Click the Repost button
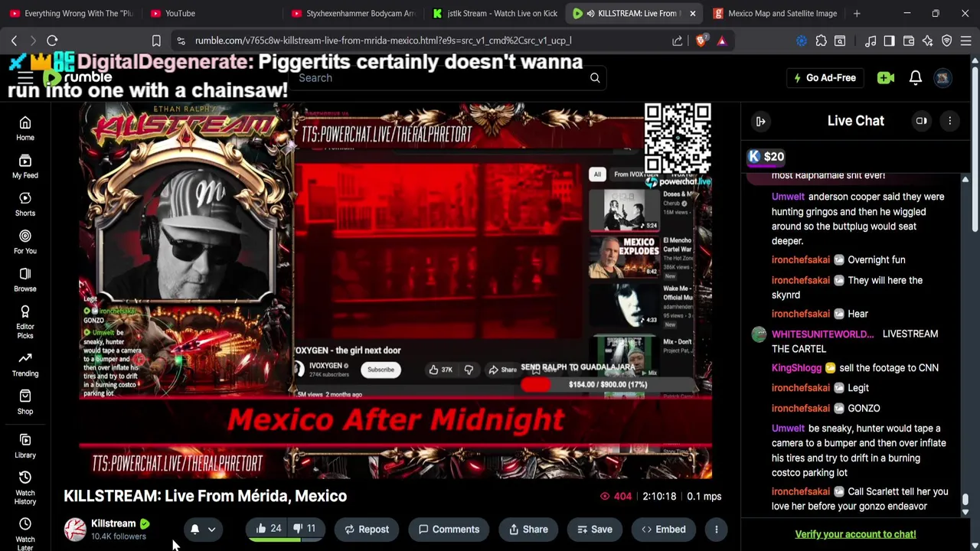Viewport: 980px width, 551px height. (367, 529)
